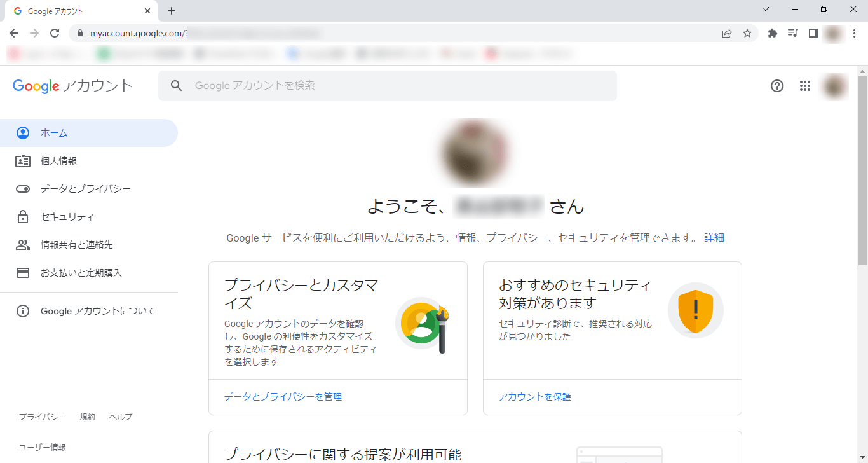
Task: Click the share page icon in address bar
Action: [x=727, y=33]
